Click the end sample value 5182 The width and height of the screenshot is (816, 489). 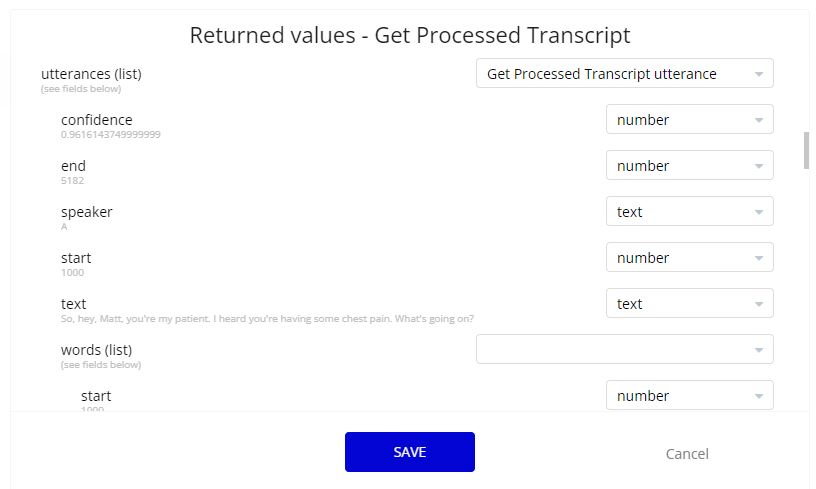pyautogui.click(x=72, y=181)
